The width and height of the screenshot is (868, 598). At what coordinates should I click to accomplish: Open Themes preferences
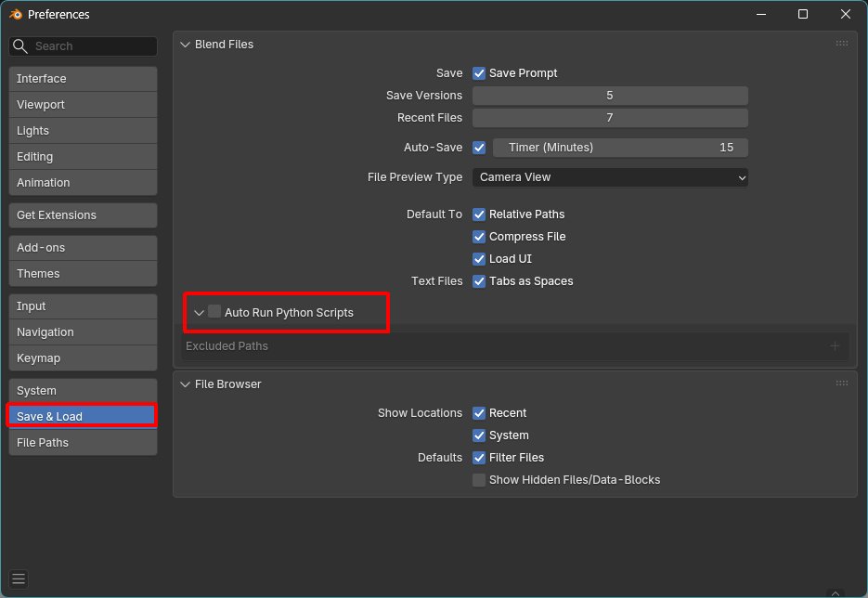[x=83, y=274]
